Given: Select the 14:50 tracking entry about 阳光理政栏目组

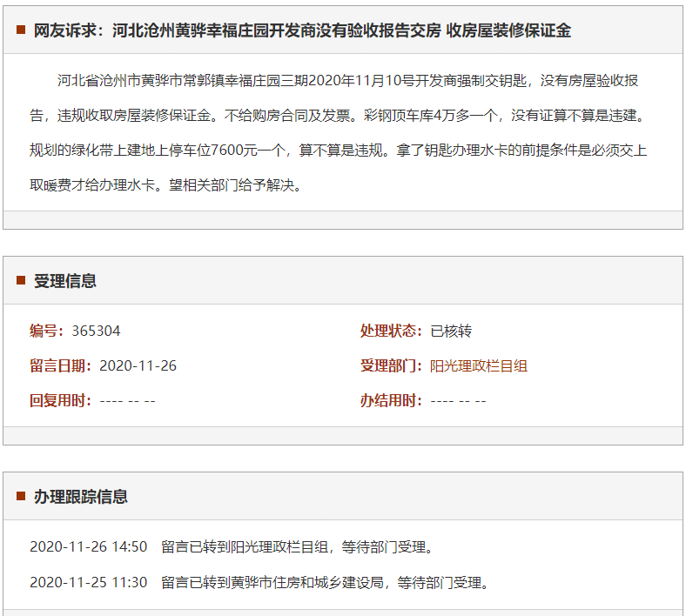Looking at the screenshot, I should (x=232, y=546).
